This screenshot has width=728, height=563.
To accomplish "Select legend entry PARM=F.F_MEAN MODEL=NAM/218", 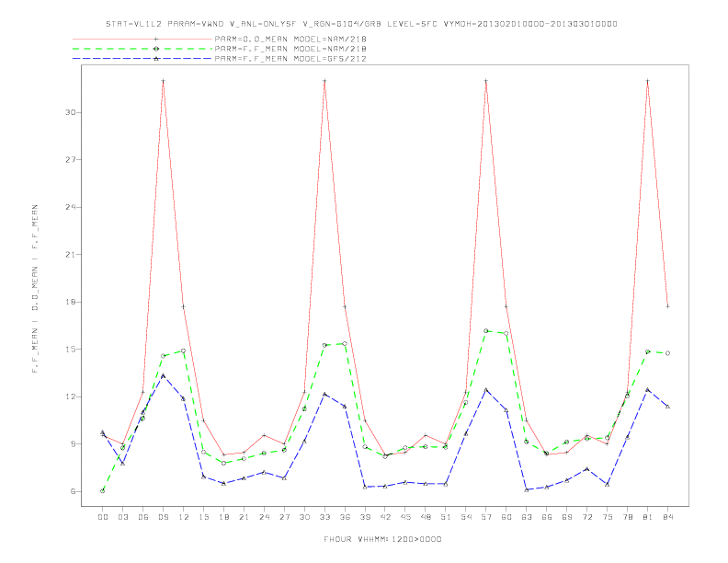I will pos(290,49).
